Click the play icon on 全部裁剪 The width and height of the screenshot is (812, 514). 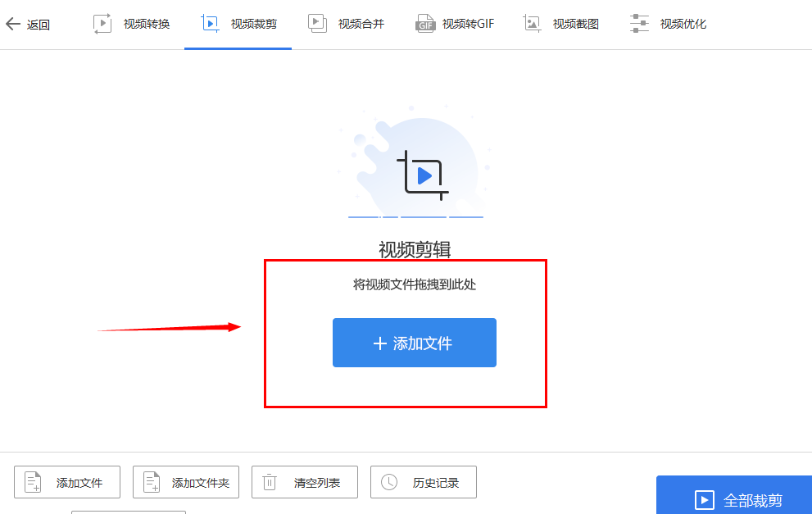[x=705, y=500]
